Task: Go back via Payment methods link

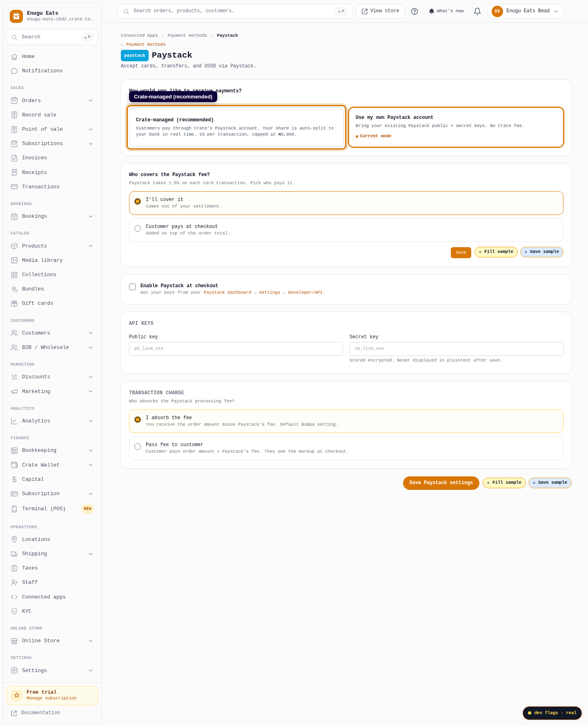Action: coord(143,45)
